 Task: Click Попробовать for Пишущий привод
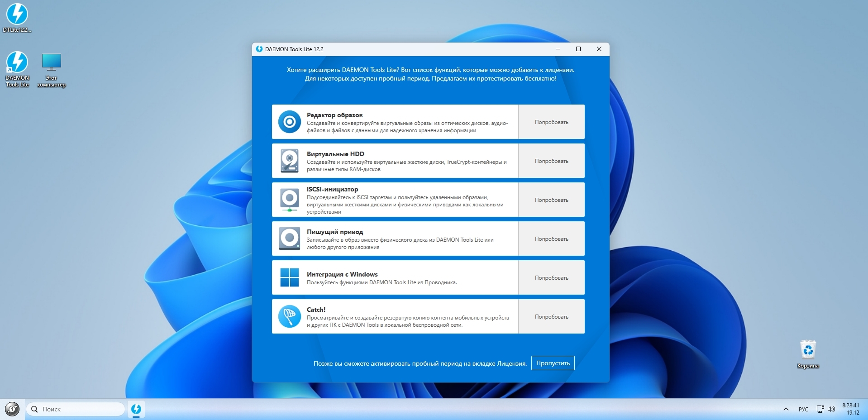tap(551, 239)
